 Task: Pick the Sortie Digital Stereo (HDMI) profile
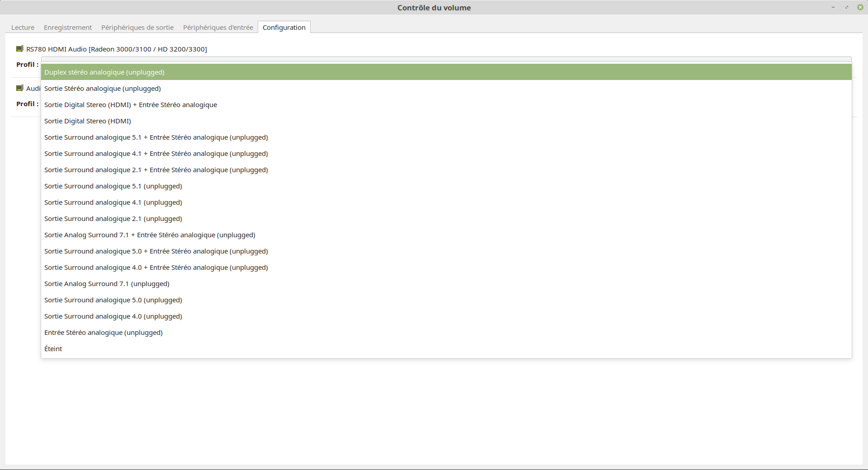(x=88, y=121)
